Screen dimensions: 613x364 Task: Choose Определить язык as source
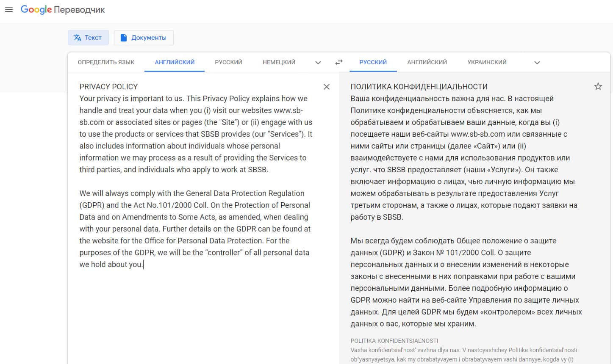coord(106,62)
